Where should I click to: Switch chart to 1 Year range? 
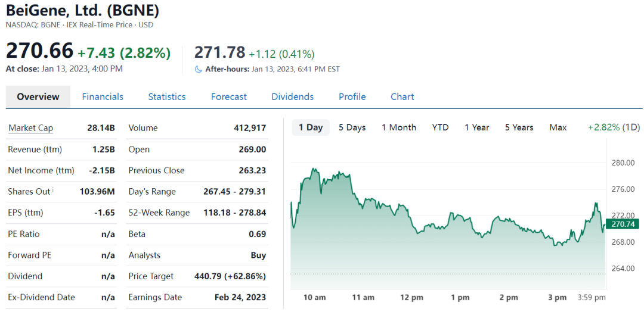477,127
